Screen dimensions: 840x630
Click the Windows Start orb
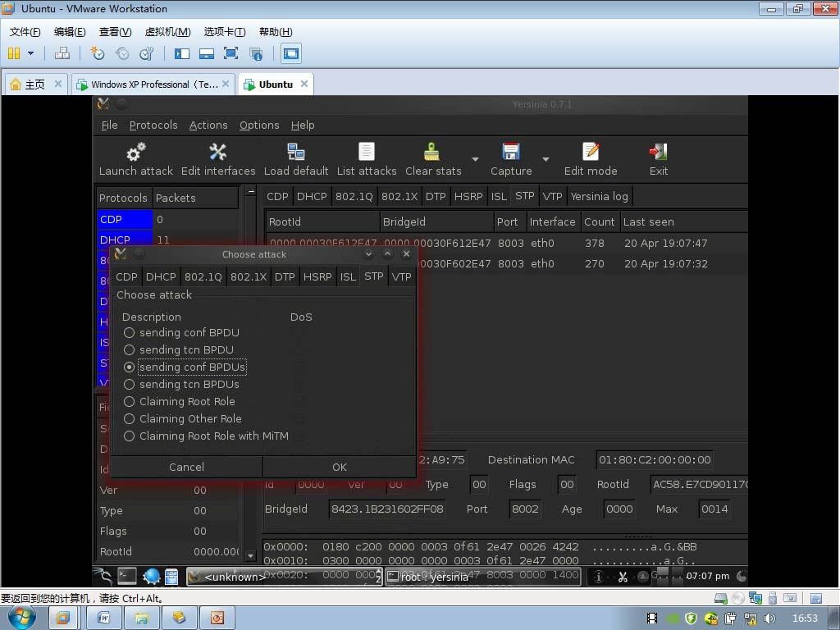pyautogui.click(x=22, y=618)
